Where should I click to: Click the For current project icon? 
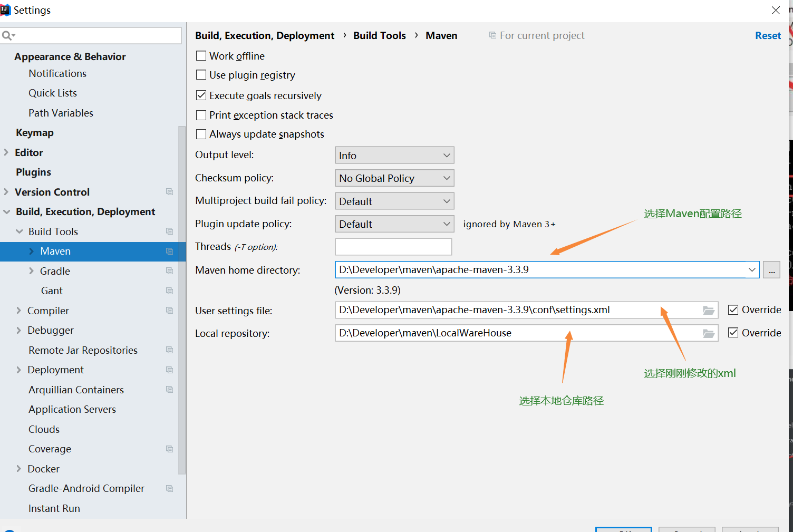pos(492,35)
